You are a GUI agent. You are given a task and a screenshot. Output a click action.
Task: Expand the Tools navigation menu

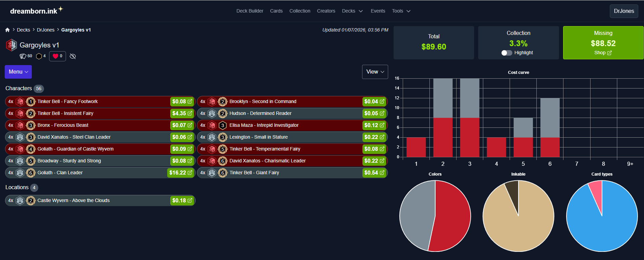point(401,11)
